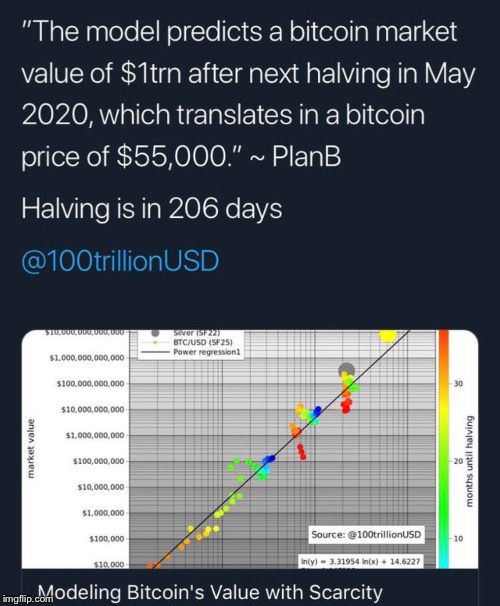Screen dimensions: 500x606
Task: Click the blue data points near $100,000,000
Action: [x=269, y=459]
